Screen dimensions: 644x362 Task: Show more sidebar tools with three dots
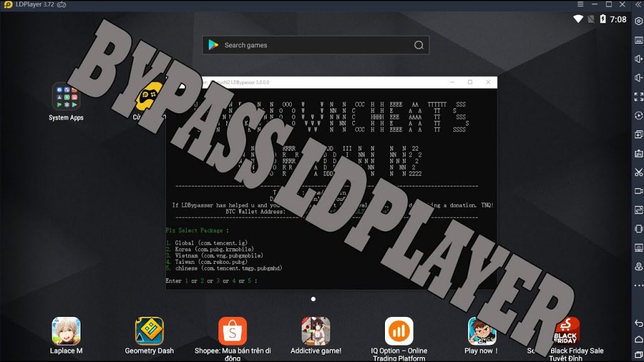(x=639, y=285)
